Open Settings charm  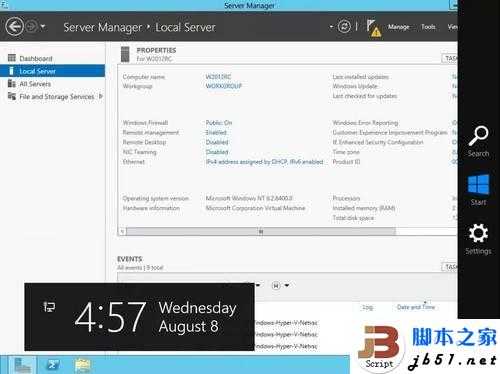tap(478, 239)
